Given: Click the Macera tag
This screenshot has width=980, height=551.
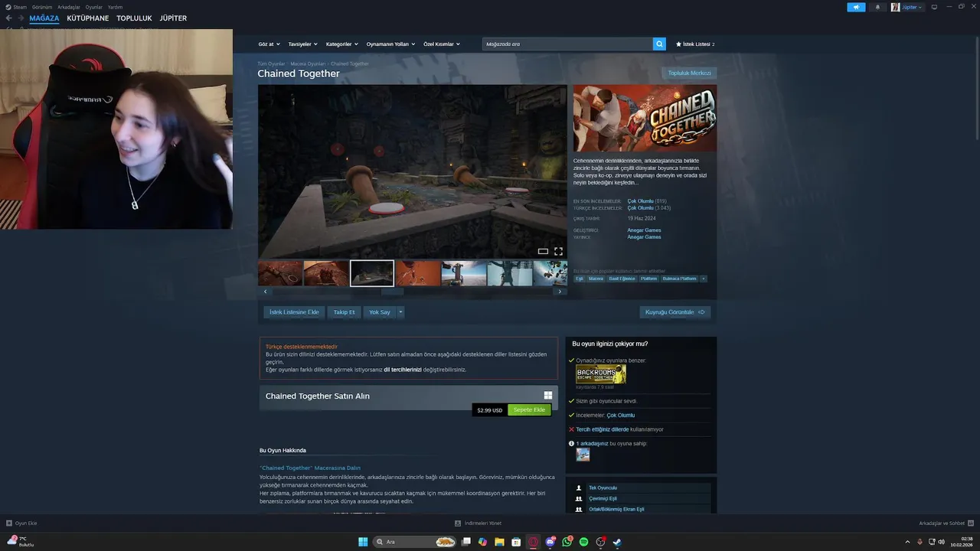Looking at the screenshot, I should point(596,279).
